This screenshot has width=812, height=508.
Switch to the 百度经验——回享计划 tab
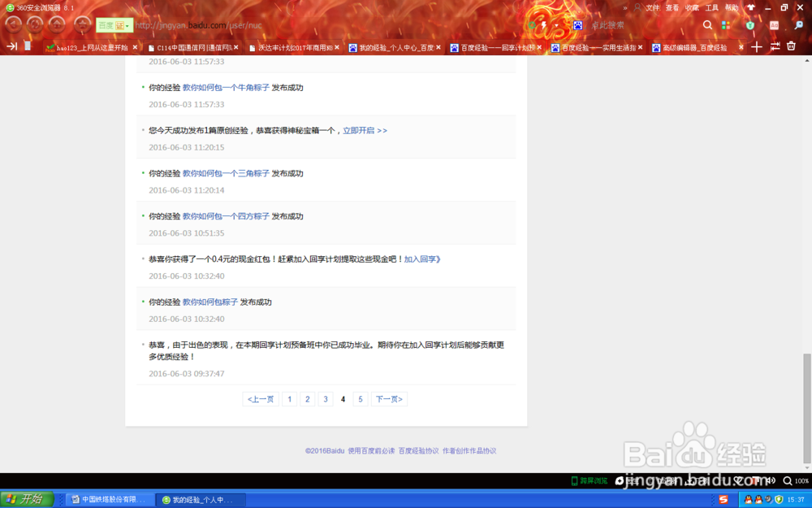[x=496, y=47]
